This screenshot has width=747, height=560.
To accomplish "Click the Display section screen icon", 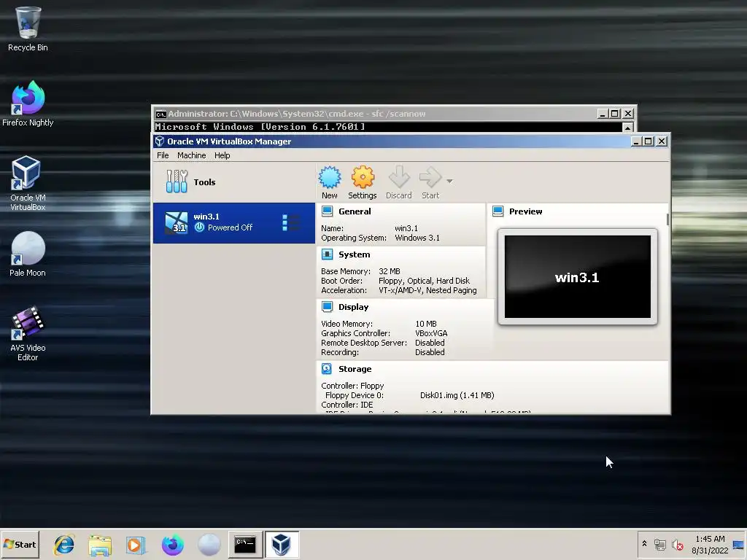I will [x=327, y=307].
